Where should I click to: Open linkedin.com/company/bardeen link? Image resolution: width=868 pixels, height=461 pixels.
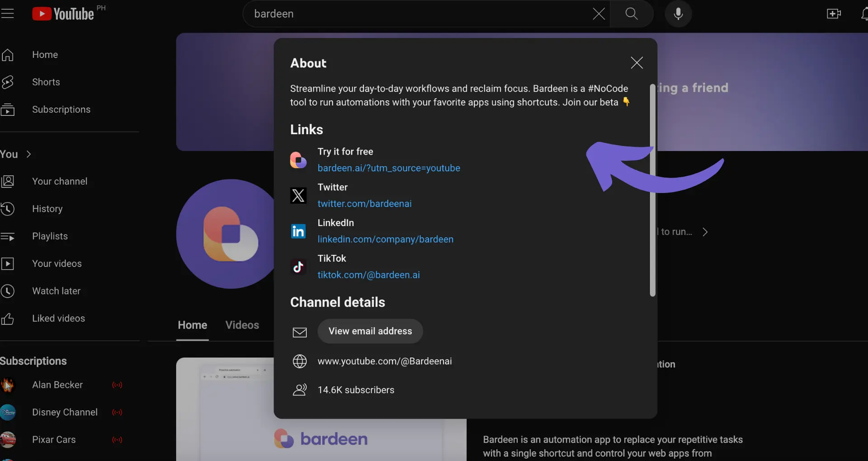tap(385, 240)
